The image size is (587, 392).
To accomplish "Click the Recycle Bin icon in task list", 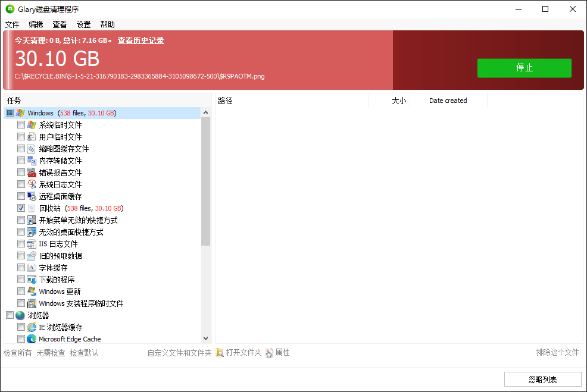I will pyautogui.click(x=32, y=208).
